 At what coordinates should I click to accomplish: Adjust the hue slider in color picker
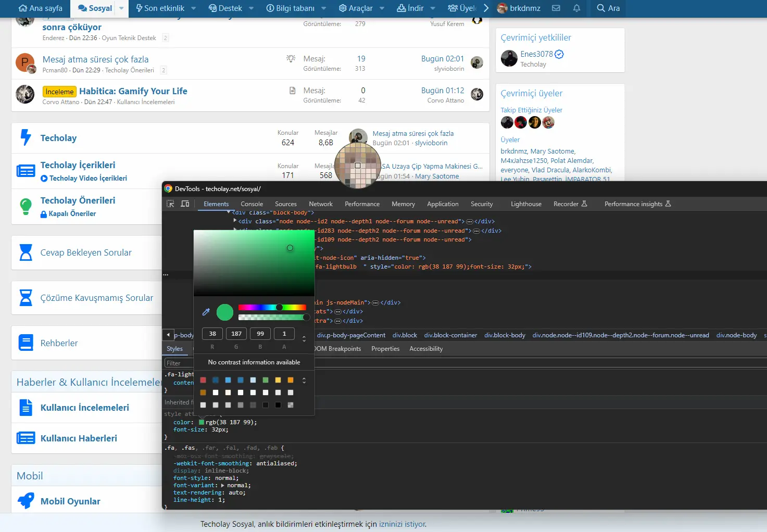[272, 307]
